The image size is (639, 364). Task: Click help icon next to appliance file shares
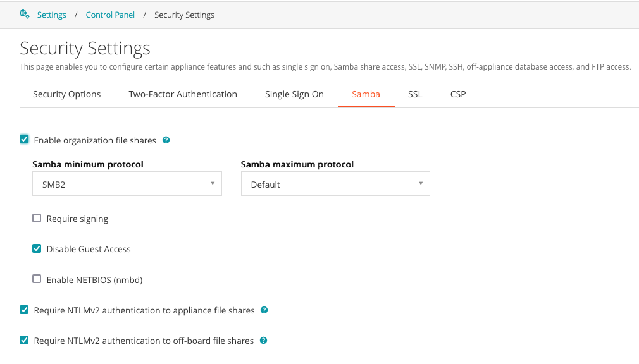(264, 310)
